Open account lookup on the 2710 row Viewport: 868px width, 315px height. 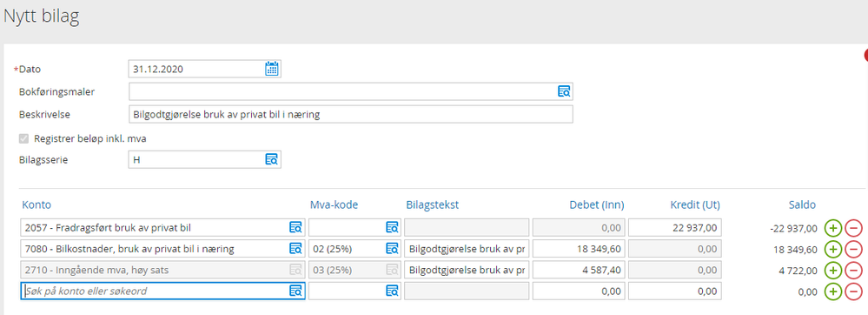[295, 270]
